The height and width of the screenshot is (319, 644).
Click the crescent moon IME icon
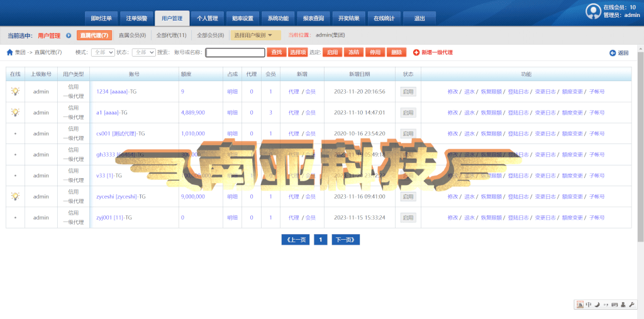[597, 305]
